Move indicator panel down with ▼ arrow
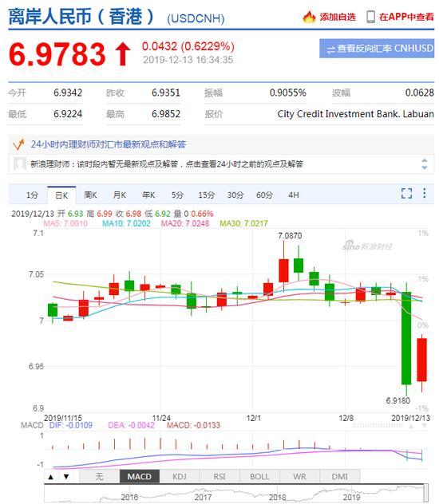This screenshot has width=439, height=504. pyautogui.click(x=66, y=477)
